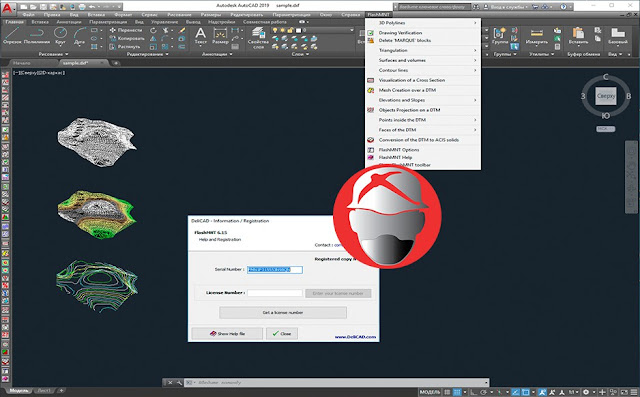Open the Вставка ribbon tab
The height and width of the screenshot is (397, 640).
click(40, 22)
